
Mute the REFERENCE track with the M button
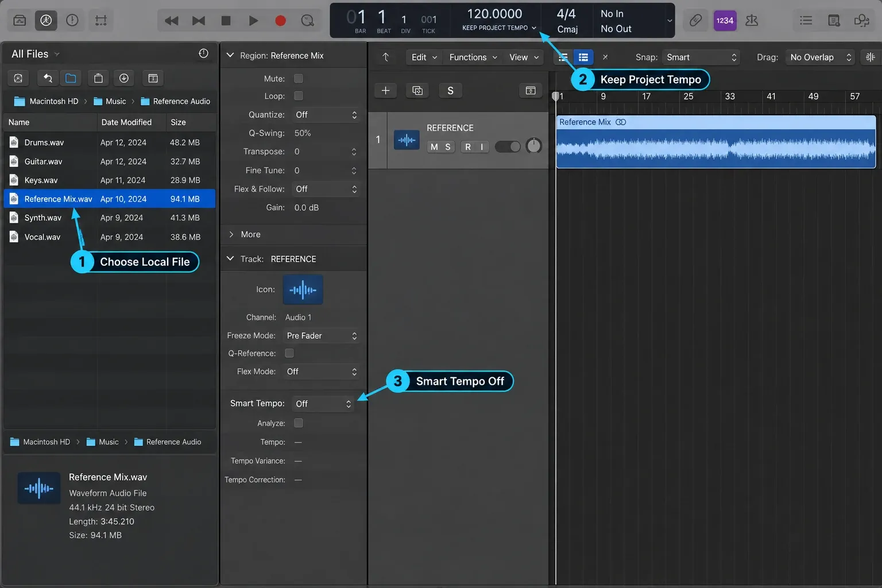pos(434,147)
